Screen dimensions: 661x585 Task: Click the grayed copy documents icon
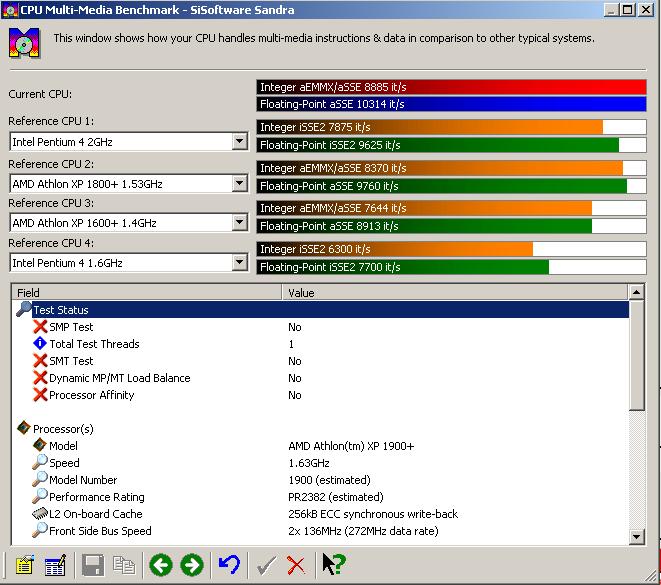coord(124,566)
